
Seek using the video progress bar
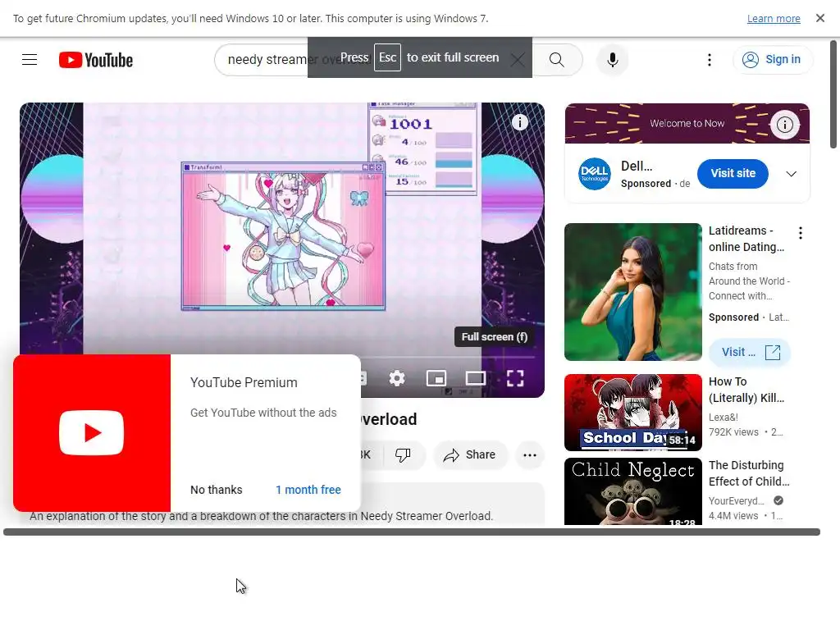coord(448,357)
